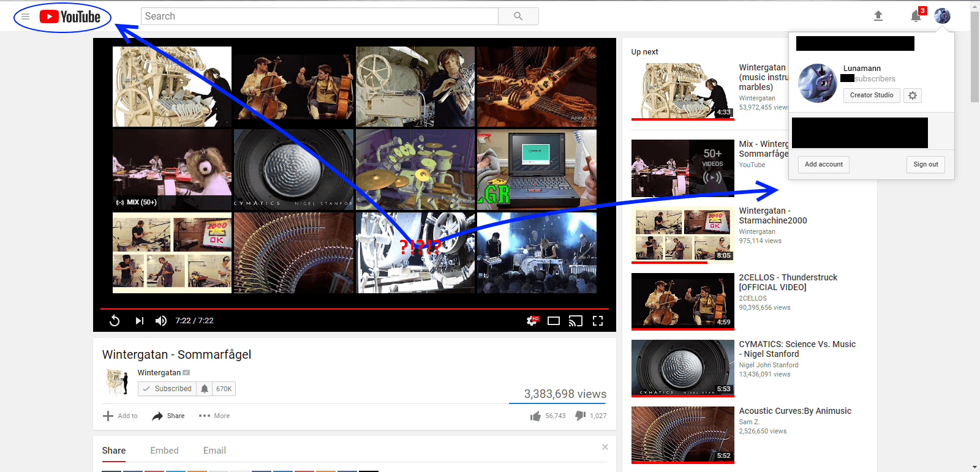
Task: Select the CYMATICS endscreen tile
Action: (x=293, y=170)
